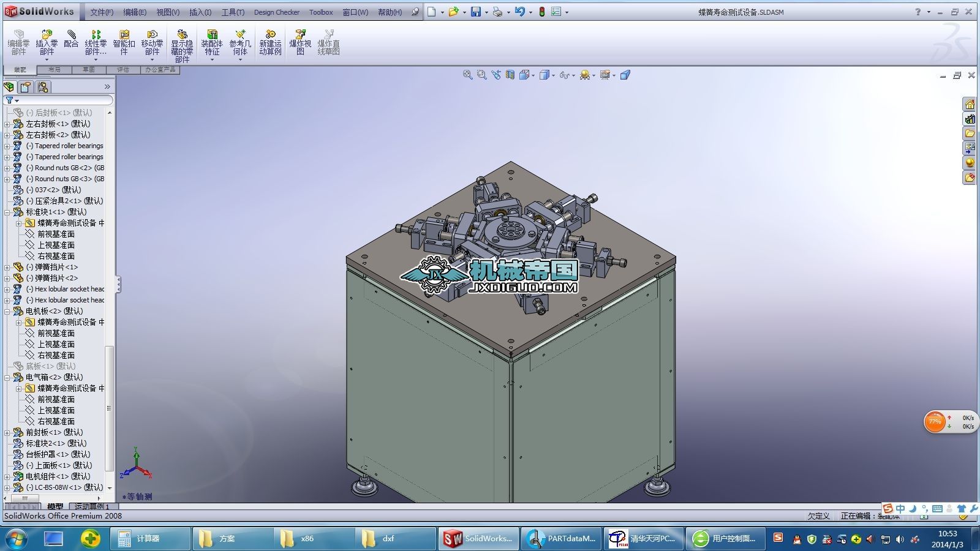Open Linear Component Pattern (线性零部件) tool
The width and height of the screenshot is (980, 551).
pyautogui.click(x=96, y=43)
